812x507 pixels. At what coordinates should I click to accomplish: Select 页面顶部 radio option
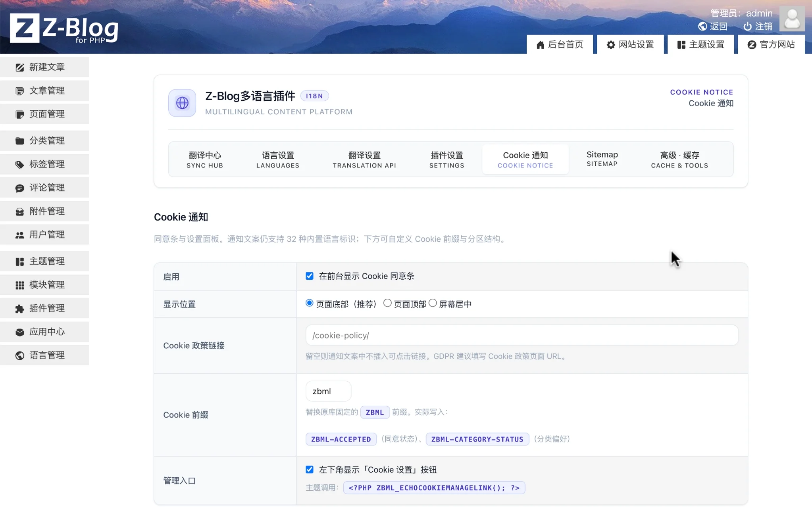tap(387, 303)
